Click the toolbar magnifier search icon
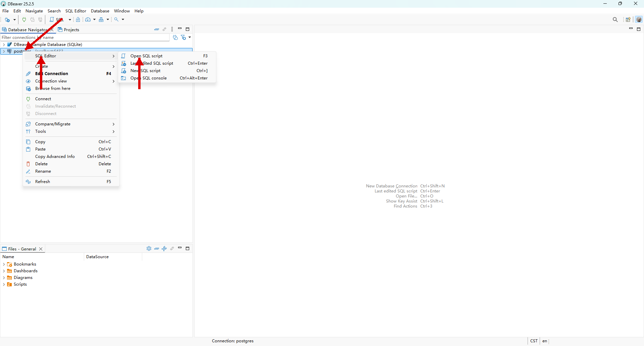644x346 pixels. (x=116, y=20)
